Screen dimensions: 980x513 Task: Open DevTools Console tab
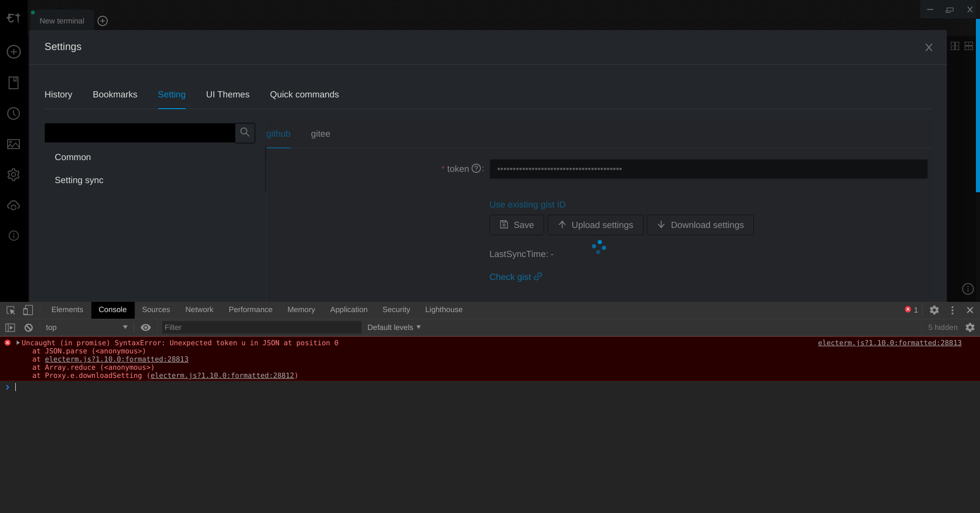coord(113,310)
